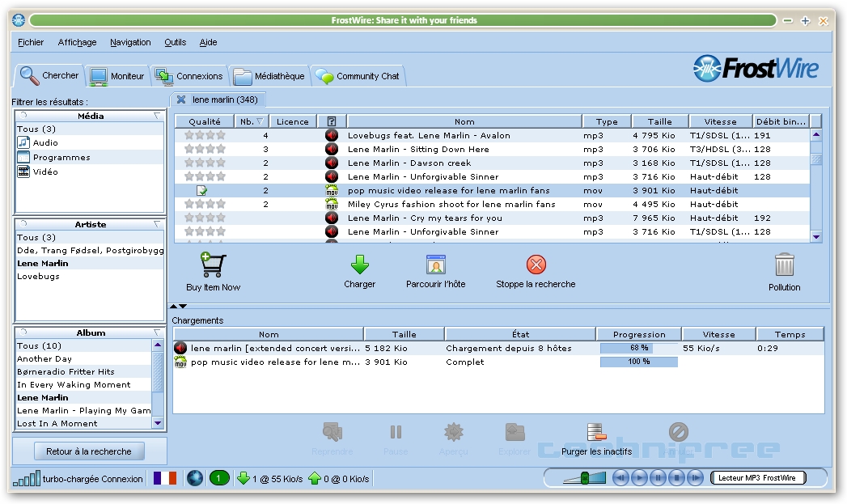The width and height of the screenshot is (847, 504).
Task: Expand the Artiste panel triangle dropdown
Action: click(x=157, y=225)
